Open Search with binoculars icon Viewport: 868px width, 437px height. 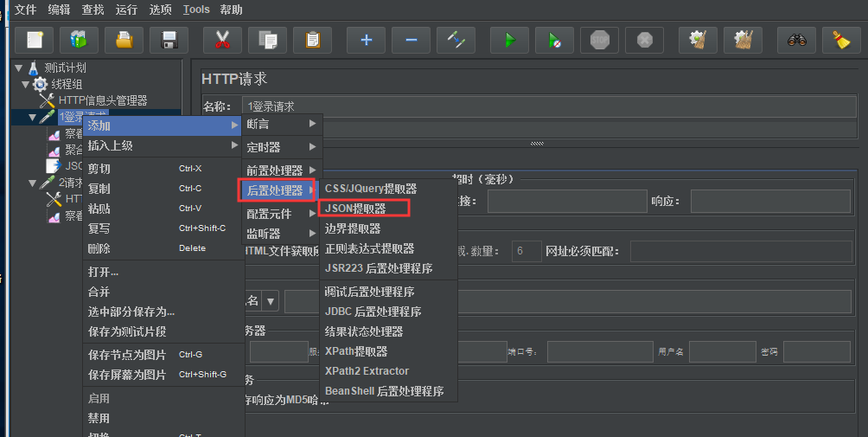coord(796,40)
